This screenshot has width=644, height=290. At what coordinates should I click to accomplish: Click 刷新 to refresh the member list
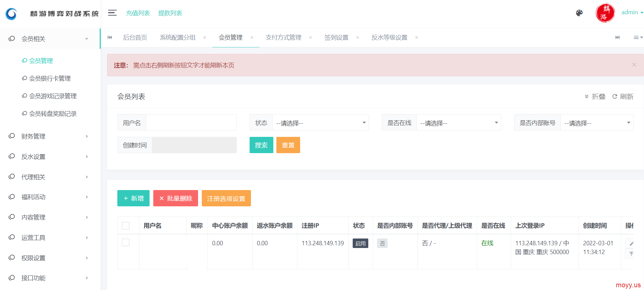point(623,97)
